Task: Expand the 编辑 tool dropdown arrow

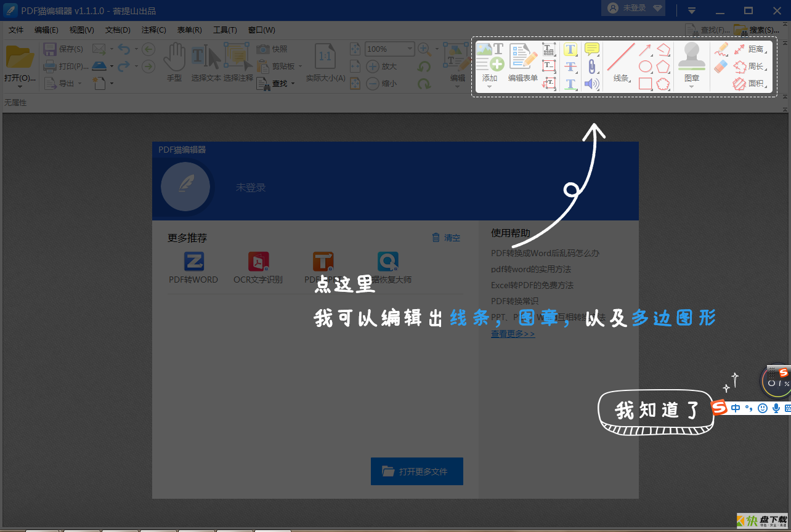Action: [x=457, y=87]
